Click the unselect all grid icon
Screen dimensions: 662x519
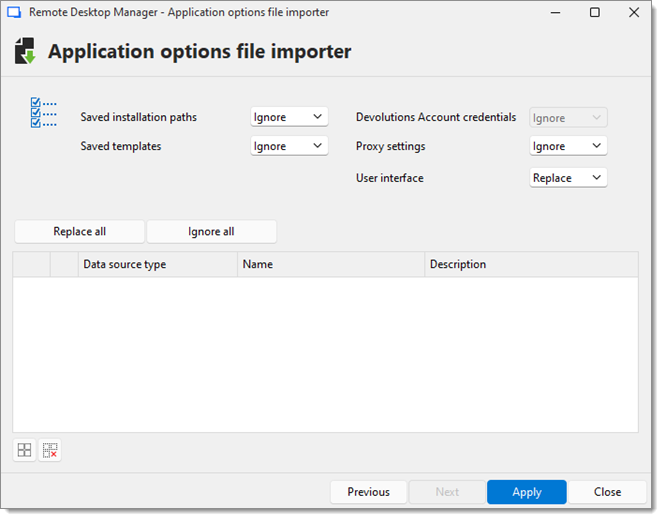pos(50,450)
